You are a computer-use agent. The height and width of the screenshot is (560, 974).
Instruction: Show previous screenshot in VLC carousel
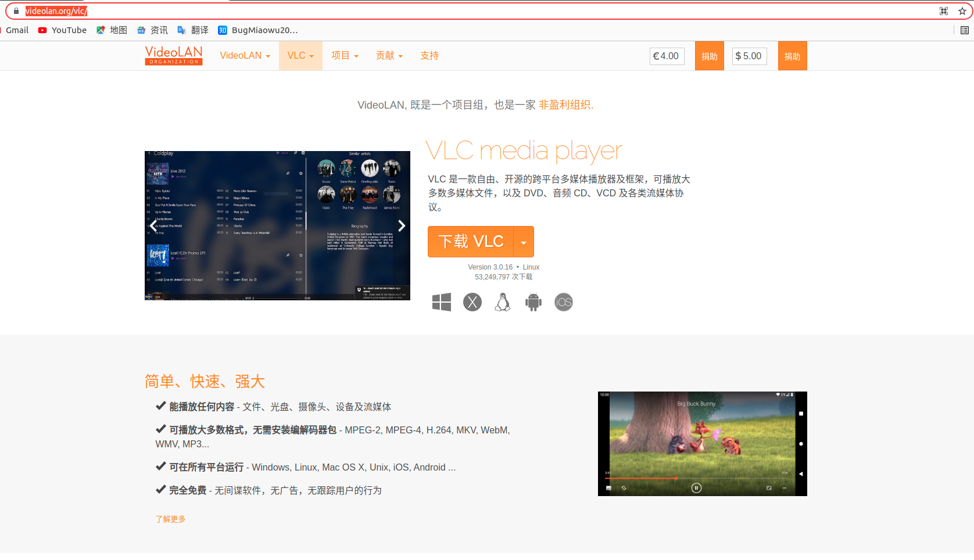click(153, 225)
